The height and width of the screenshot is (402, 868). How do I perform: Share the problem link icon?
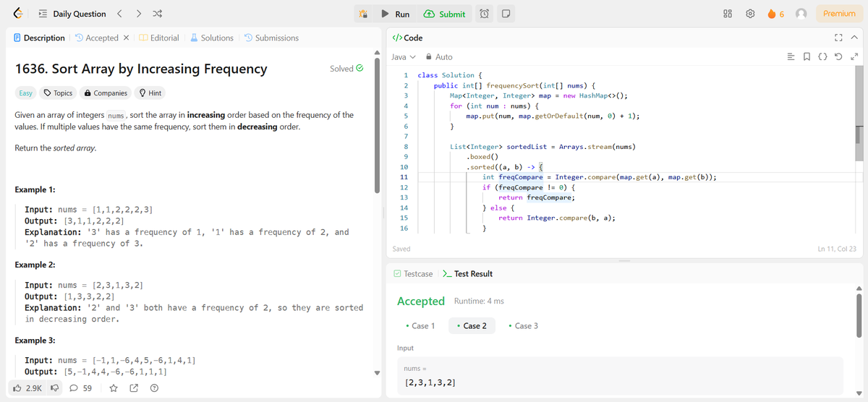[134, 388]
